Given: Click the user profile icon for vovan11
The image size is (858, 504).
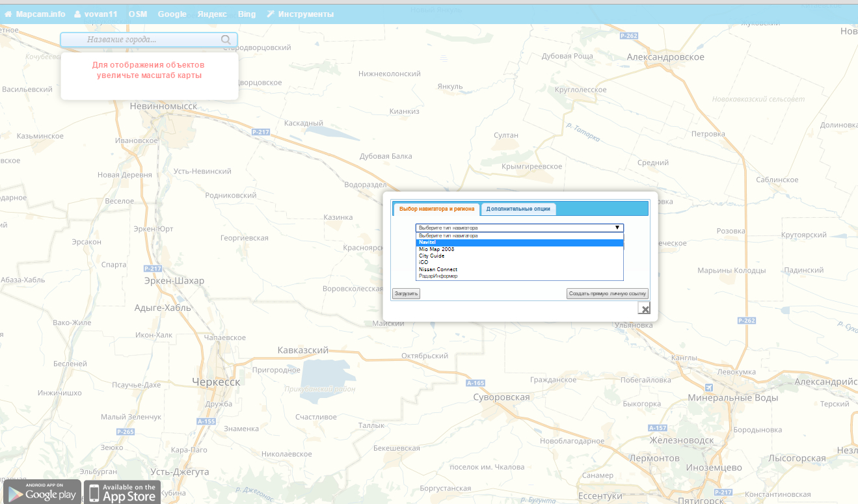Looking at the screenshot, I should tap(77, 14).
